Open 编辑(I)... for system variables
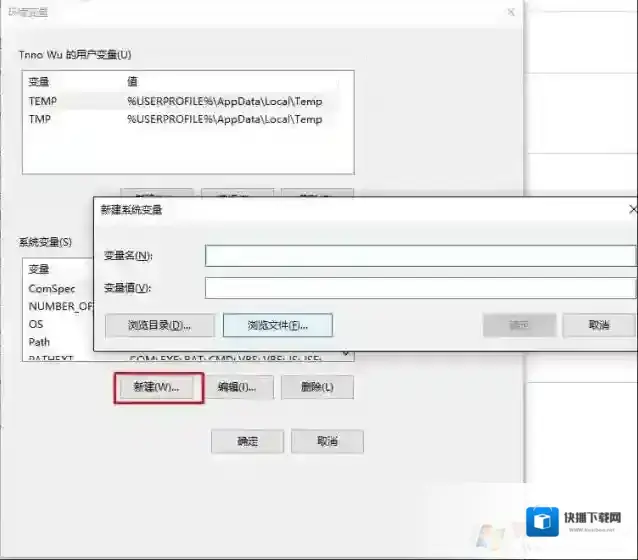This screenshot has width=638, height=560. click(x=237, y=387)
